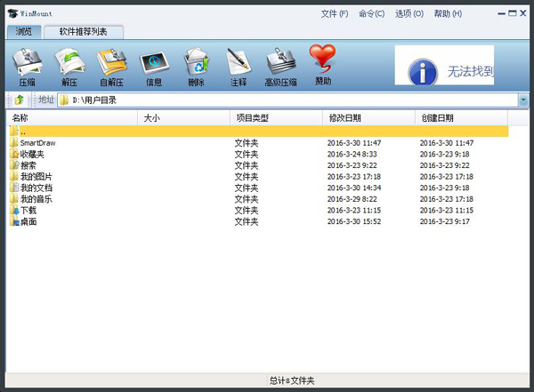
Task: Open the 选项(O) menu
Action: coord(409,13)
